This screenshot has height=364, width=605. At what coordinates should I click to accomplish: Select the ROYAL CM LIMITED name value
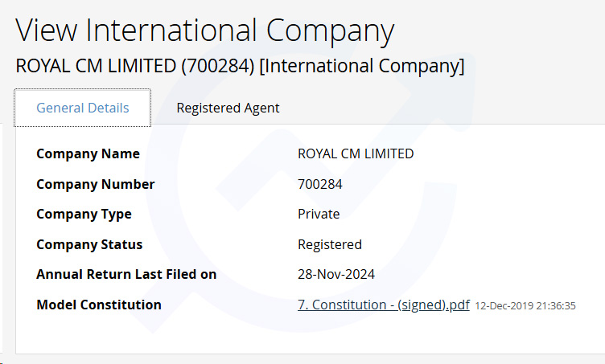tap(356, 153)
